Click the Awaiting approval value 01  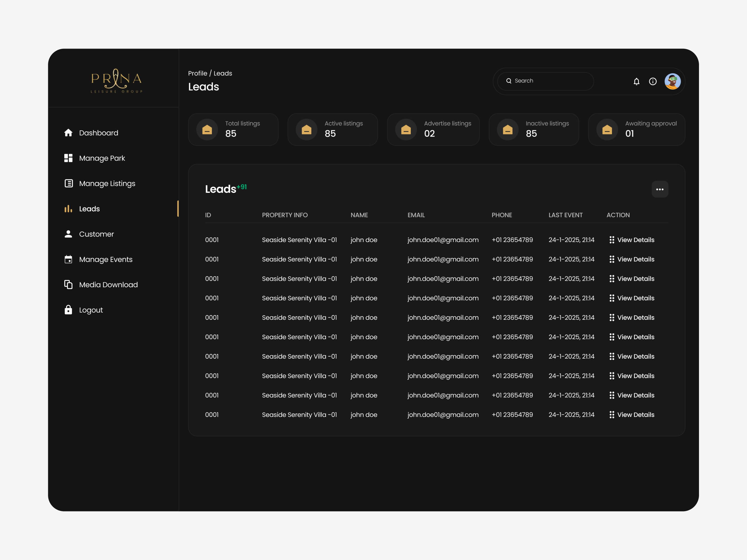tap(629, 134)
